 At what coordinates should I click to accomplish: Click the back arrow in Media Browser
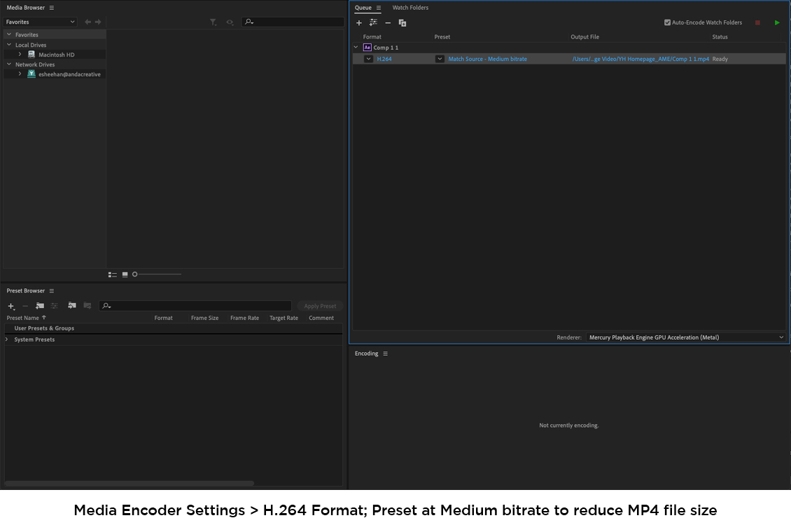pyautogui.click(x=87, y=22)
